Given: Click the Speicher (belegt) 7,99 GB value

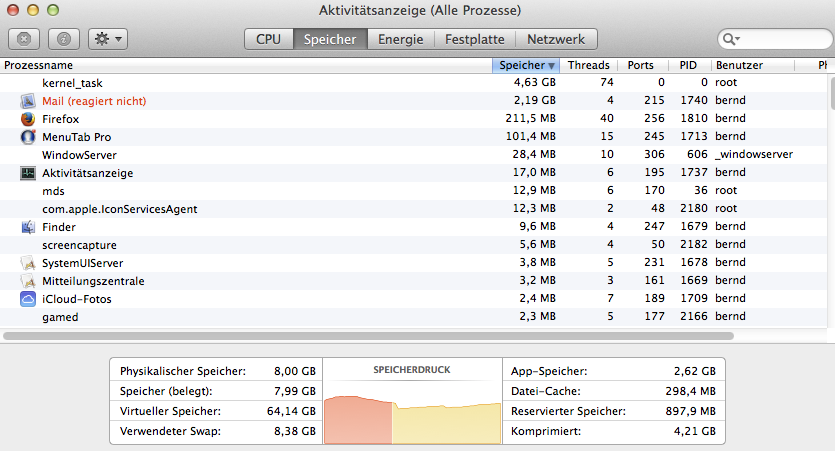Looking at the screenshot, I should click(x=295, y=391).
